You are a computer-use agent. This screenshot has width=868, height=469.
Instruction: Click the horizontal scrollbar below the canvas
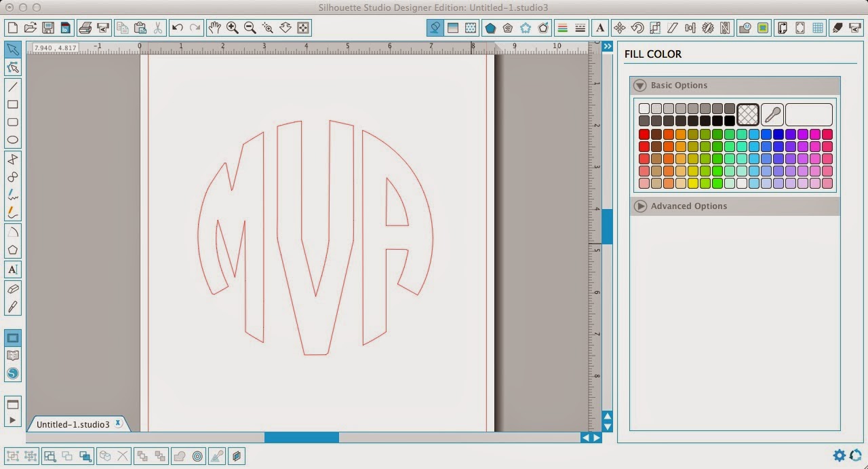(301, 438)
